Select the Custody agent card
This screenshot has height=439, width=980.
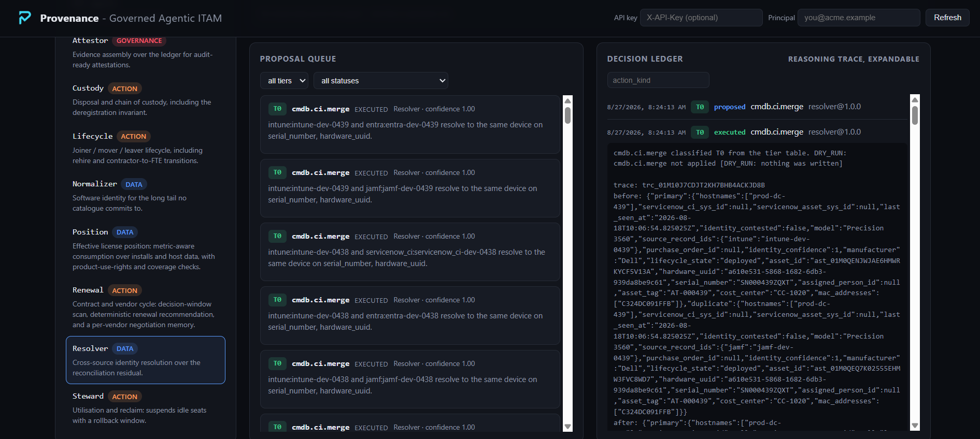click(x=146, y=100)
